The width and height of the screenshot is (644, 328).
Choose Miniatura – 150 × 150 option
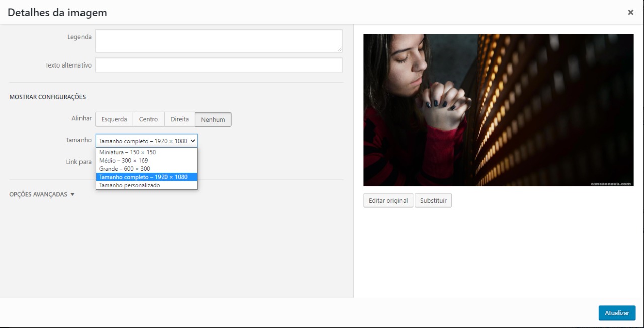[146, 152]
